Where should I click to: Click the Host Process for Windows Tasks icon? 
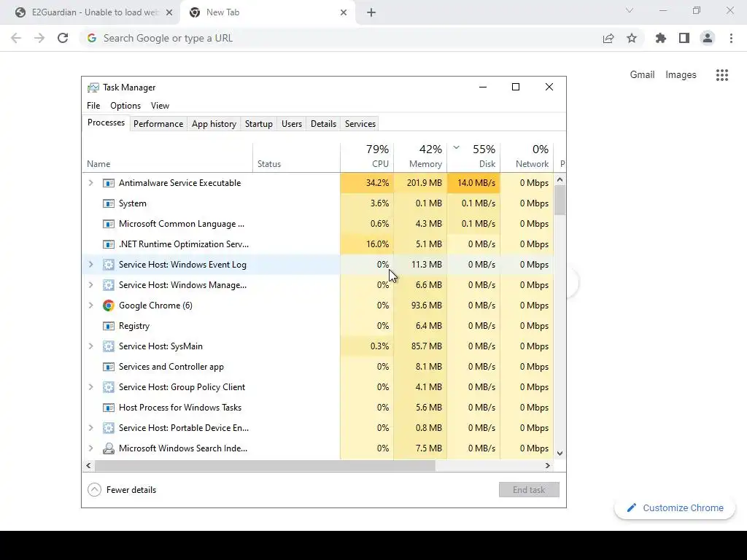[x=109, y=408]
